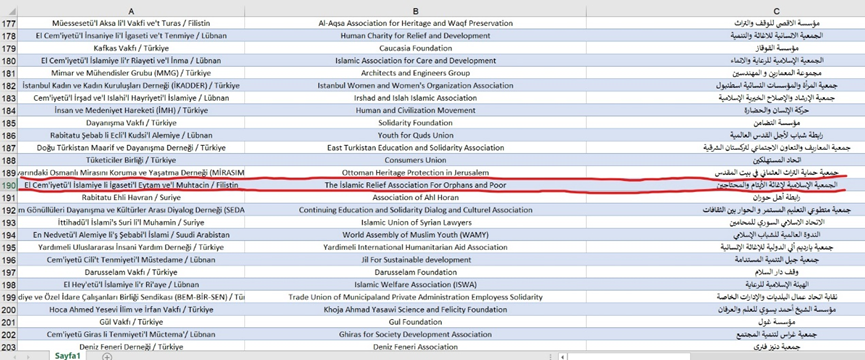Select 'Continuing Education and Solidarity Dialog' cell

pyautogui.click(x=415, y=210)
